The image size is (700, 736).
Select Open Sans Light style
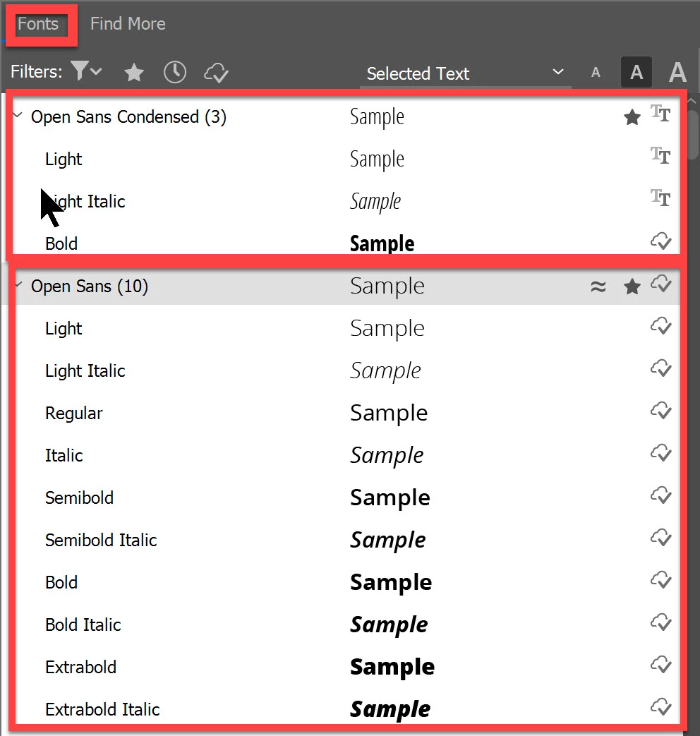64,329
